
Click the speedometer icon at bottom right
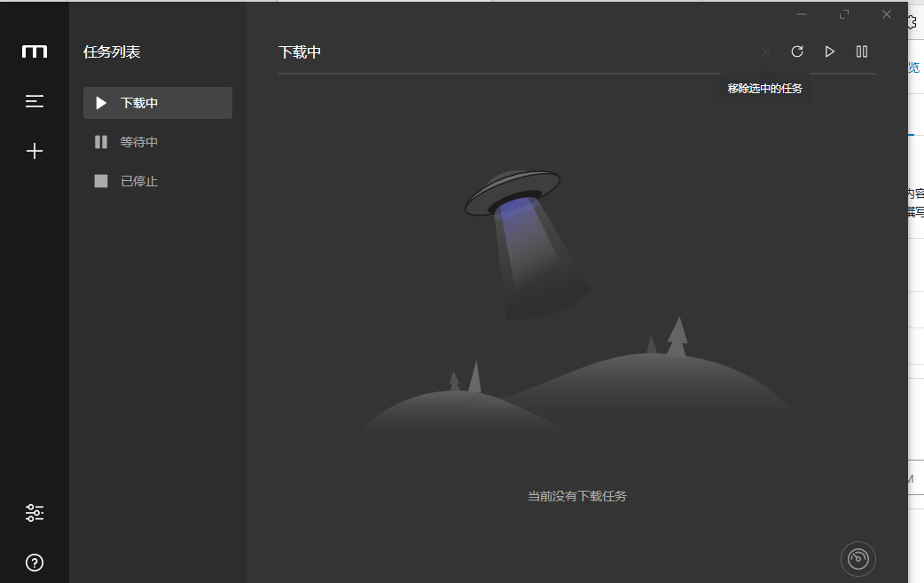coord(857,558)
